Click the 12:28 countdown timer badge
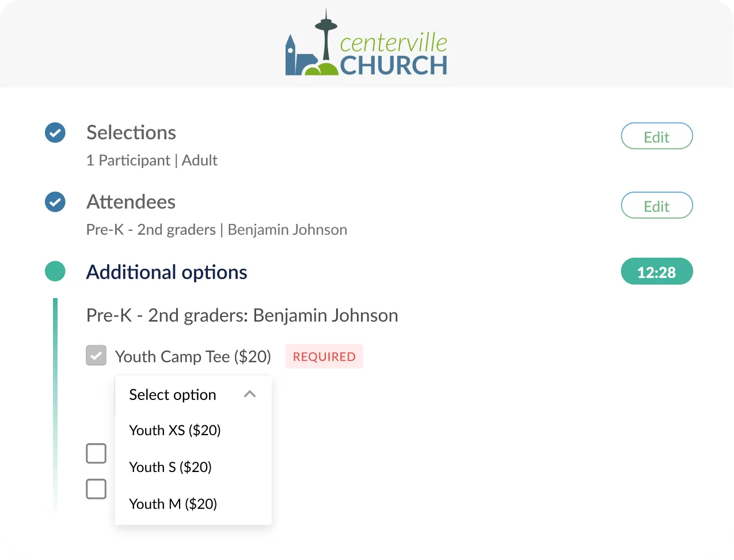 (656, 271)
